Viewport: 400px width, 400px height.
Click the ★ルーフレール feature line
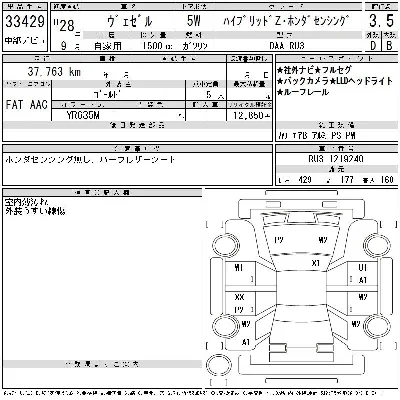303,92
